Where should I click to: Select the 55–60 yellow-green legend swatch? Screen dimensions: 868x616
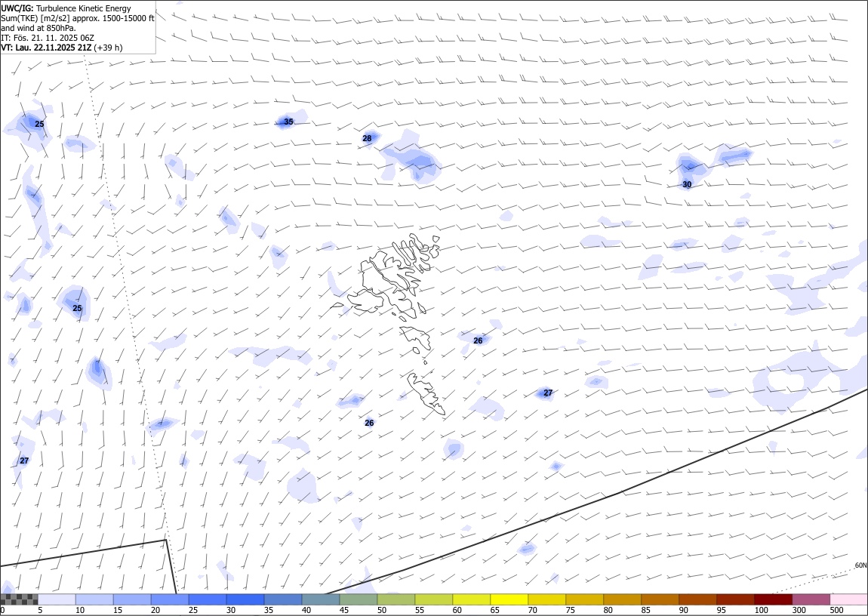click(433, 599)
